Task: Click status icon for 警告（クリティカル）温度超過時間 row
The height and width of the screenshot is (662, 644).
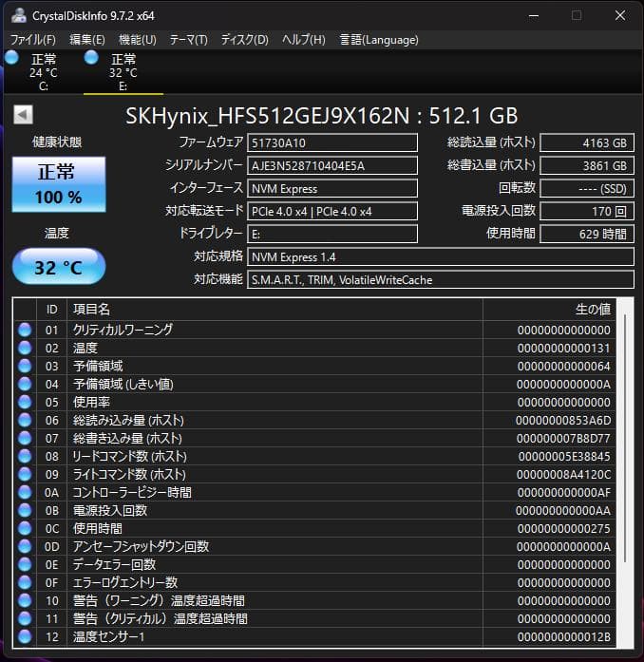Action: point(25,618)
